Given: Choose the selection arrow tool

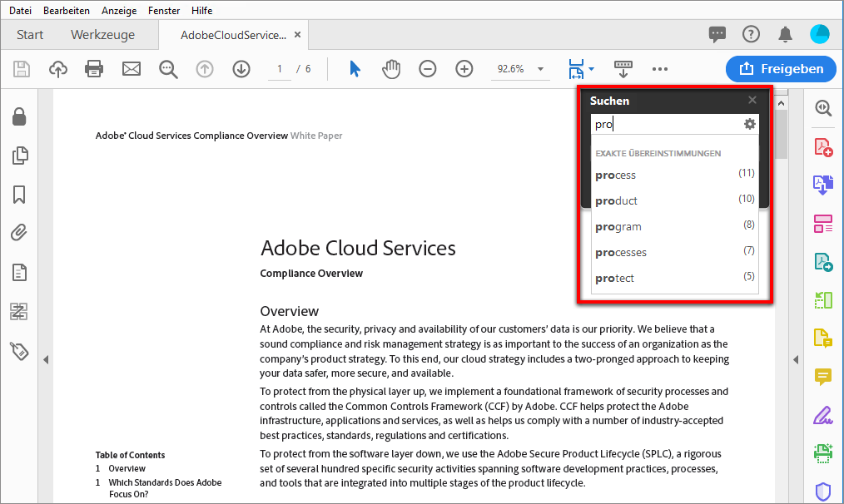Looking at the screenshot, I should click(x=355, y=69).
